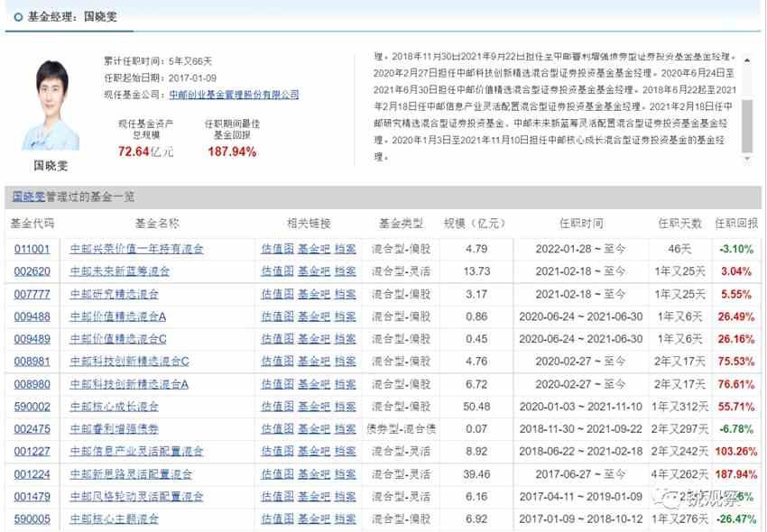Open 估值图 for fund 001227
The width and height of the screenshot is (767, 532).
[277, 452]
